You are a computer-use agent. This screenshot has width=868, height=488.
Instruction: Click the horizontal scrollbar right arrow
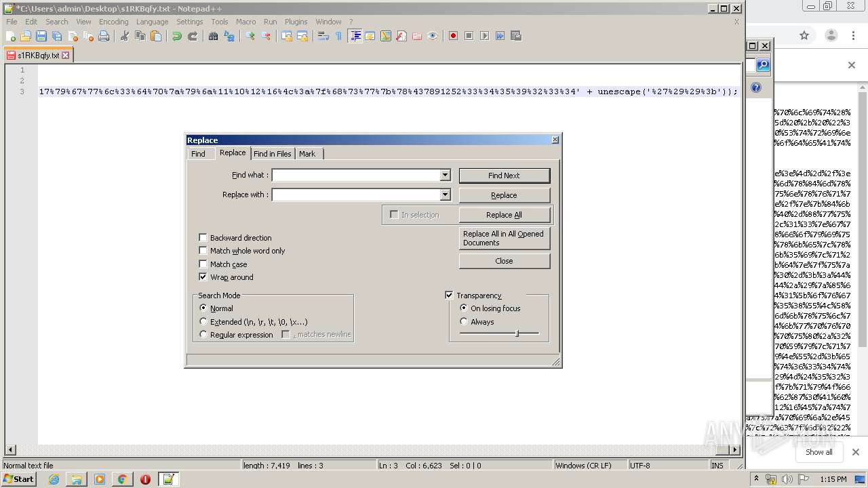tap(736, 449)
